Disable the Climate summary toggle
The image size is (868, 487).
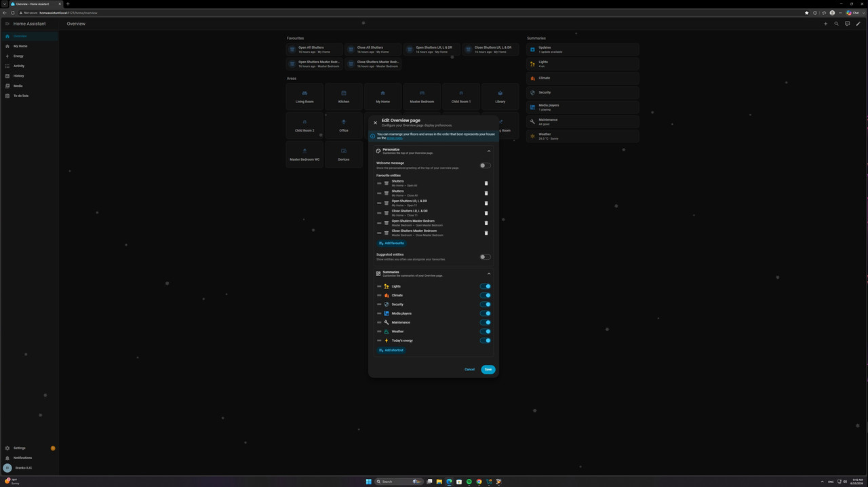pos(485,295)
